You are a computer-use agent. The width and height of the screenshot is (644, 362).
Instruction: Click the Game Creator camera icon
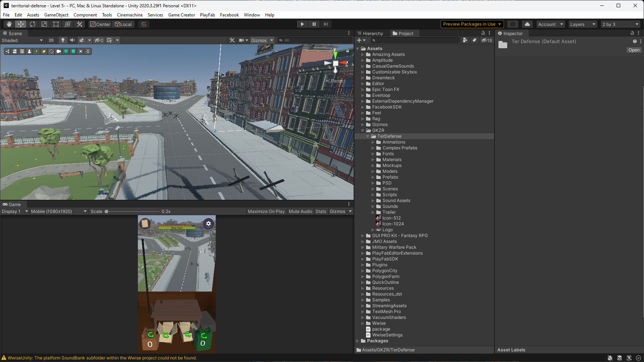click(59, 51)
